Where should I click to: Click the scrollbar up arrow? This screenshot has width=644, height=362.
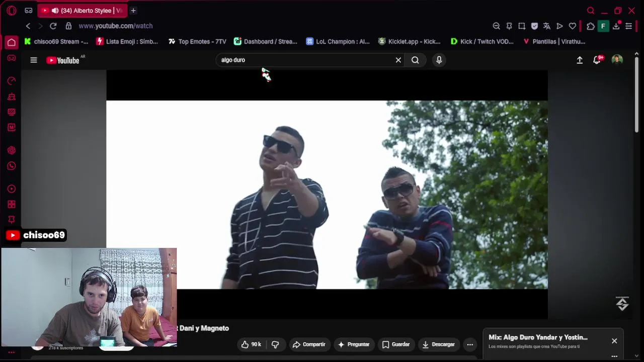(637, 53)
